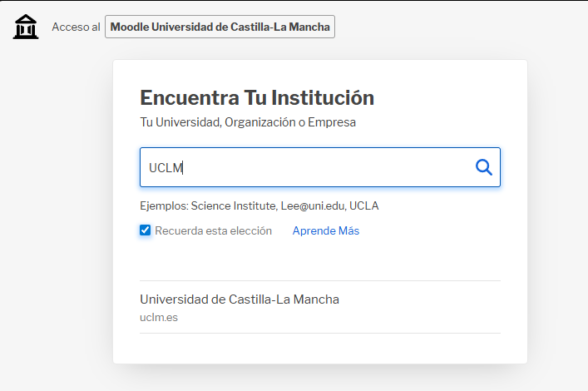Click the Acceso al label text

[77, 27]
